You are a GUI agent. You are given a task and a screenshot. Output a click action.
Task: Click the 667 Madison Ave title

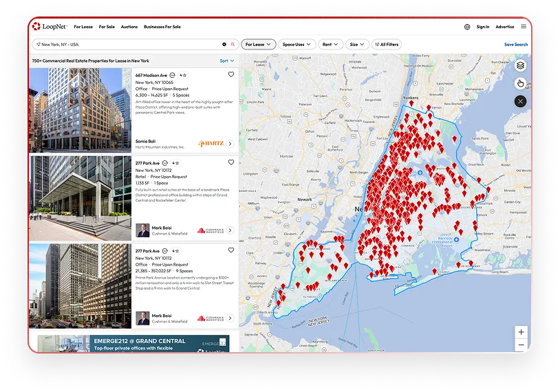151,76
